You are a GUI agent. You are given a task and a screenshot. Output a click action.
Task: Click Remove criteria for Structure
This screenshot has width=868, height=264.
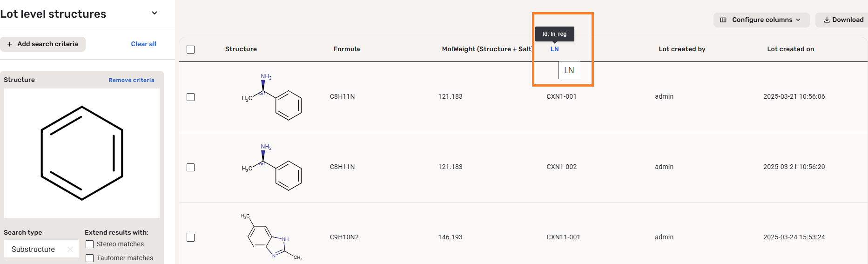click(x=131, y=80)
